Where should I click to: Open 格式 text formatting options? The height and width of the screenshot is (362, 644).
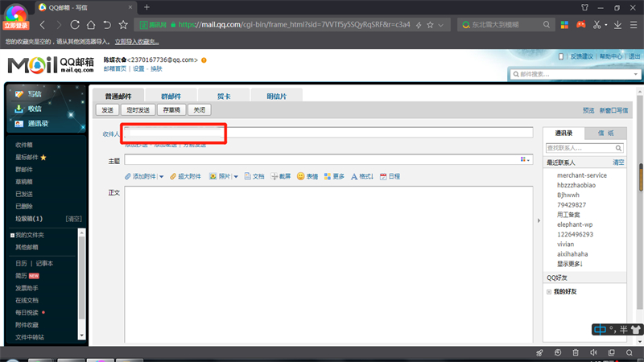354,176
